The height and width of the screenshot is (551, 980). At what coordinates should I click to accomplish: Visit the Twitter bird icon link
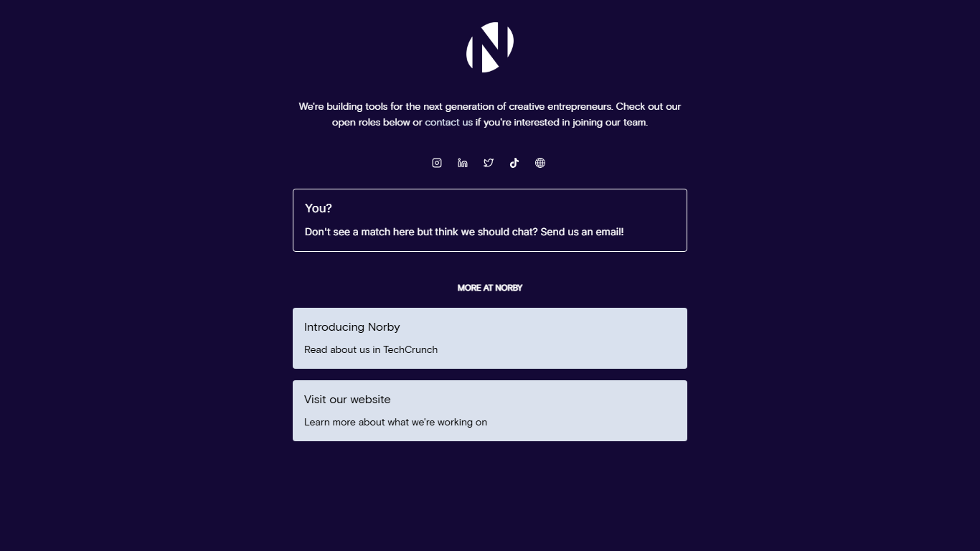tap(489, 163)
